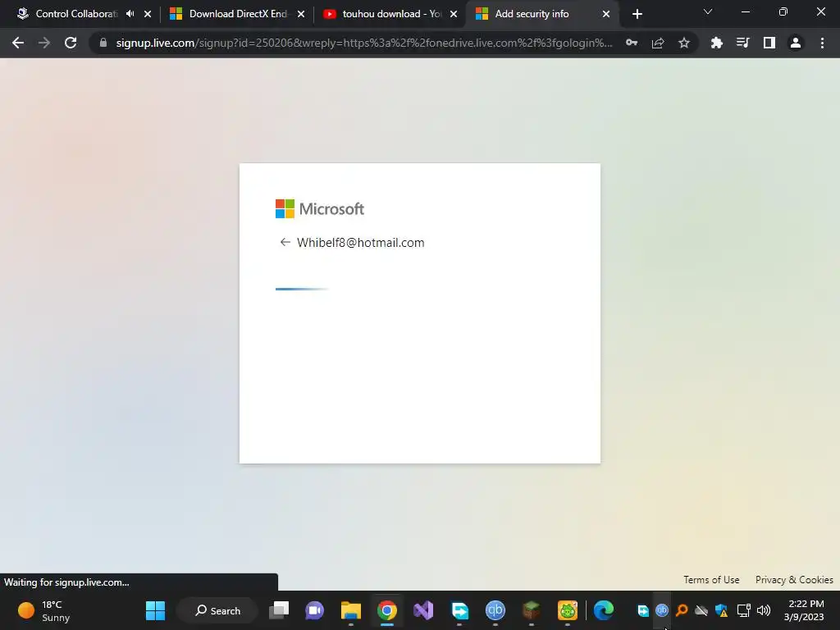Click the Microsoft logo
The width and height of the screenshot is (840, 630).
[x=320, y=209]
